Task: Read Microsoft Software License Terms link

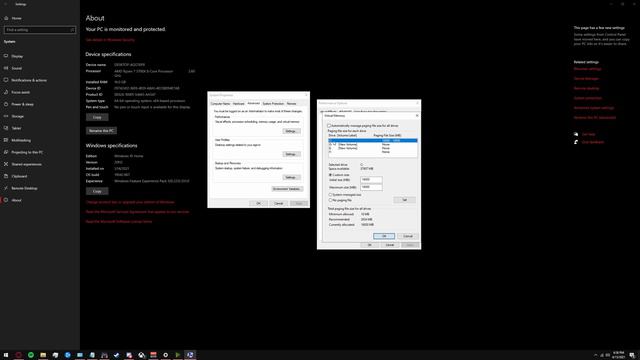Action: [x=119, y=222]
